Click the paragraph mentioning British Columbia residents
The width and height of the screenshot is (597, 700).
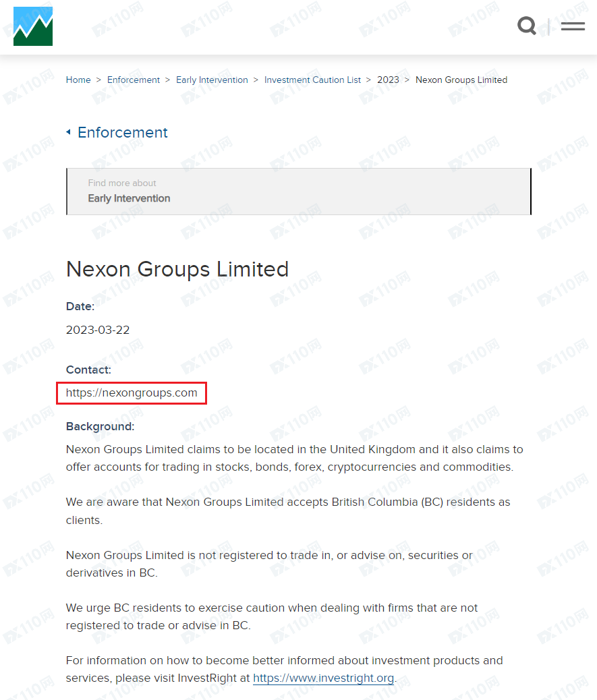pyautogui.click(x=288, y=511)
